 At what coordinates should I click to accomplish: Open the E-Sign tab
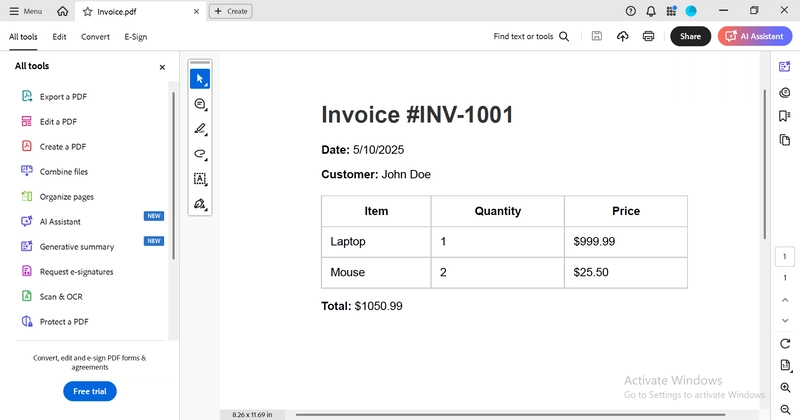(135, 36)
